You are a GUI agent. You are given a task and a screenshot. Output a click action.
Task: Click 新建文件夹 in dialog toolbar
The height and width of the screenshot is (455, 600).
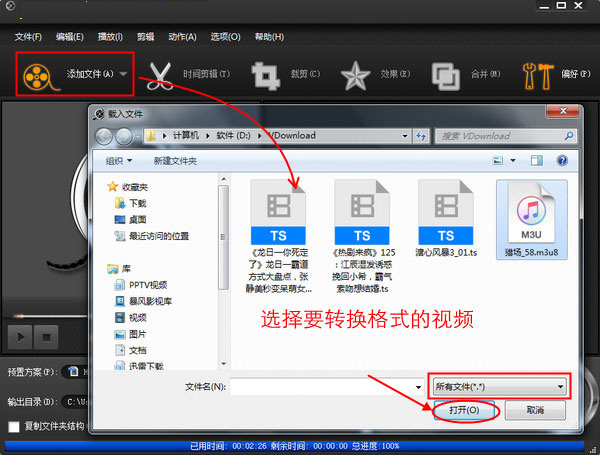(175, 160)
